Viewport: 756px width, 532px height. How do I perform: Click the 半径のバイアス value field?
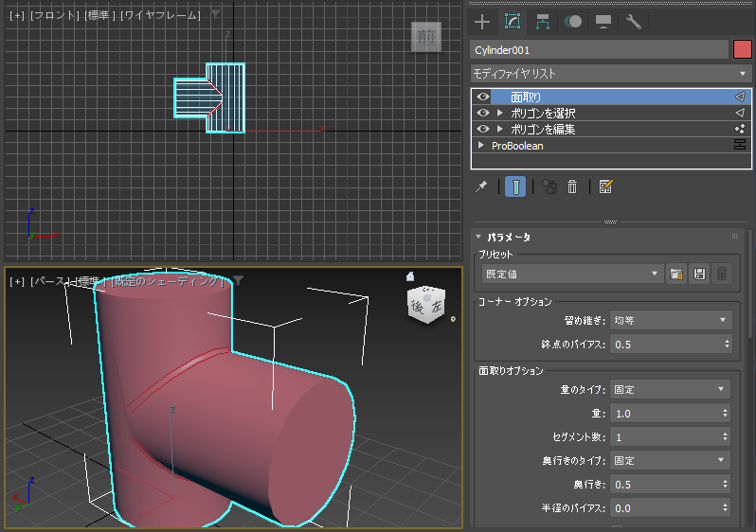pos(665,508)
